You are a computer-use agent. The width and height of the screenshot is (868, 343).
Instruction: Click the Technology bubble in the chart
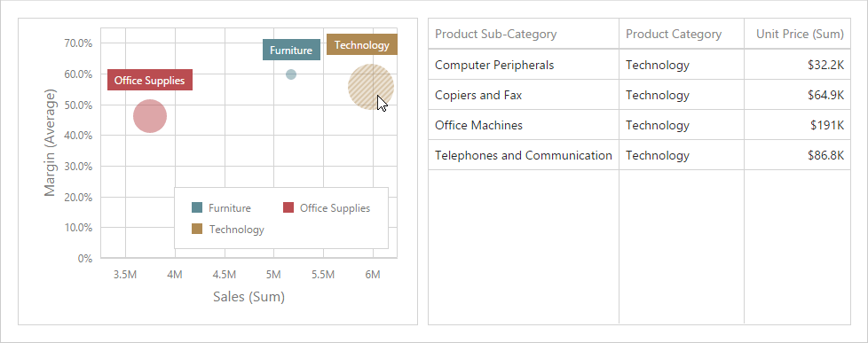click(x=371, y=87)
